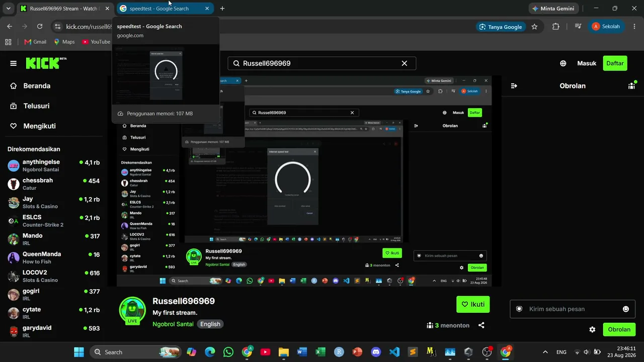
Task: View site information for kick.com
Action: point(57,27)
